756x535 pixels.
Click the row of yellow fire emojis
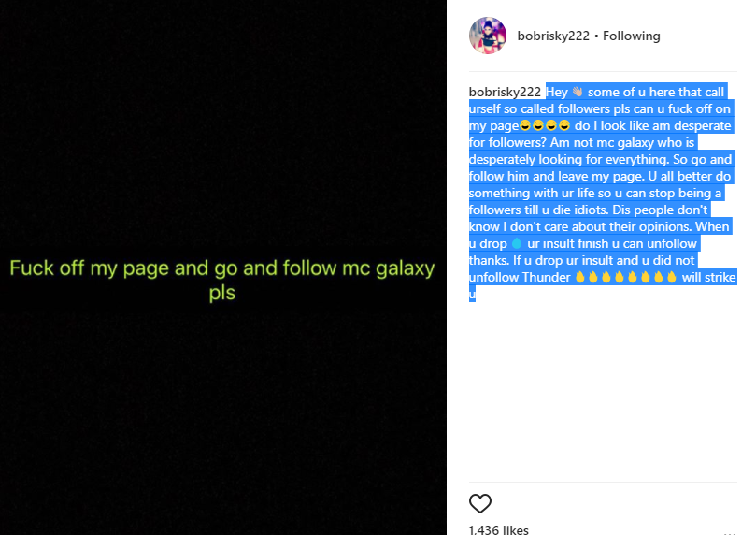coord(625,277)
